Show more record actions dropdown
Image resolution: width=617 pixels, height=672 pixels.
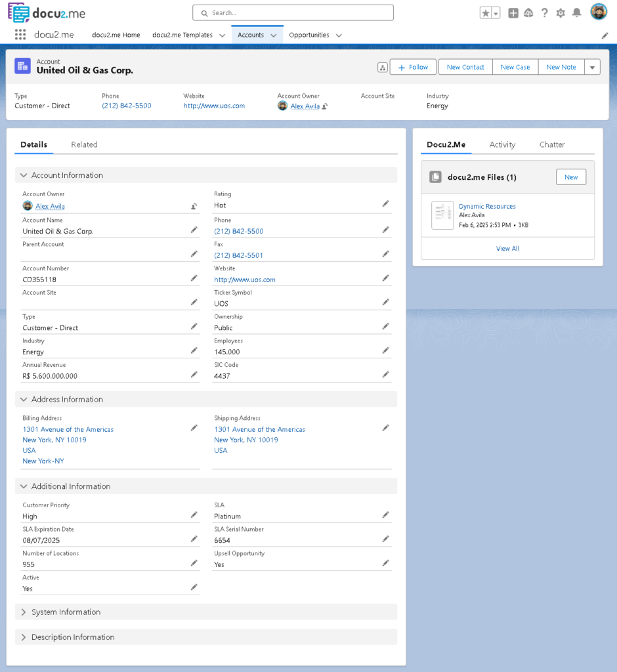[x=592, y=68]
